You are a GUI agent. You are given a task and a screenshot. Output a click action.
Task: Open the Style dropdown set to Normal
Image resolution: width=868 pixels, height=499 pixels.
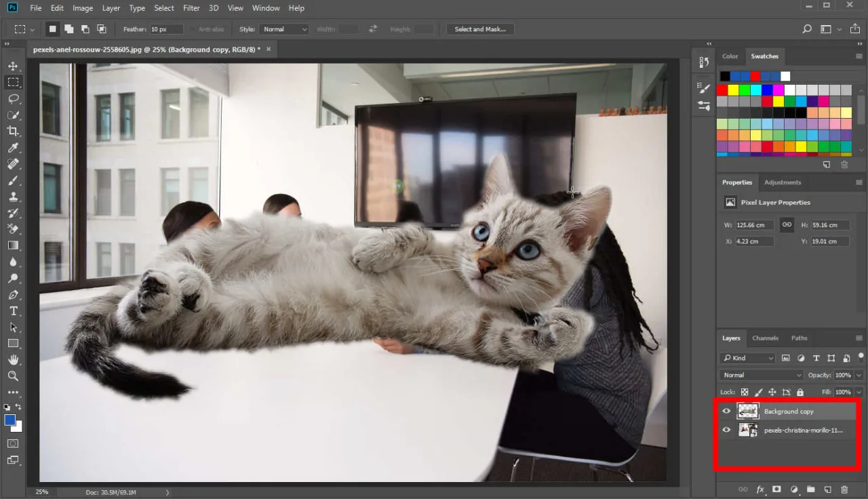tap(285, 29)
